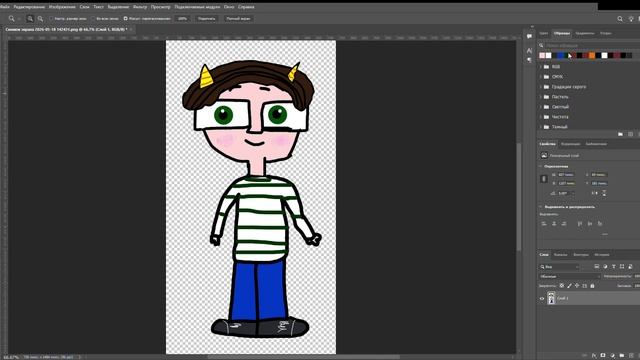The height and width of the screenshot is (360, 640).
Task: Align top edges icon in Properties
Action: pos(580,224)
